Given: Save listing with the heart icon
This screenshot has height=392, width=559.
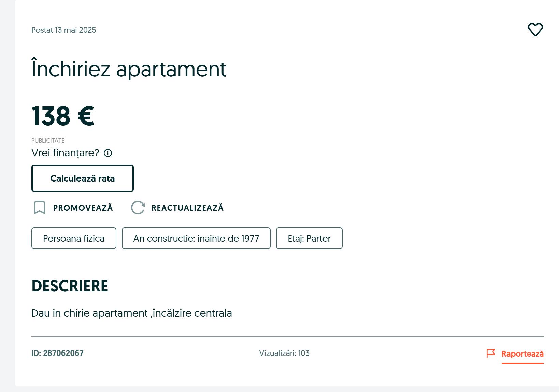Looking at the screenshot, I should click(x=535, y=30).
